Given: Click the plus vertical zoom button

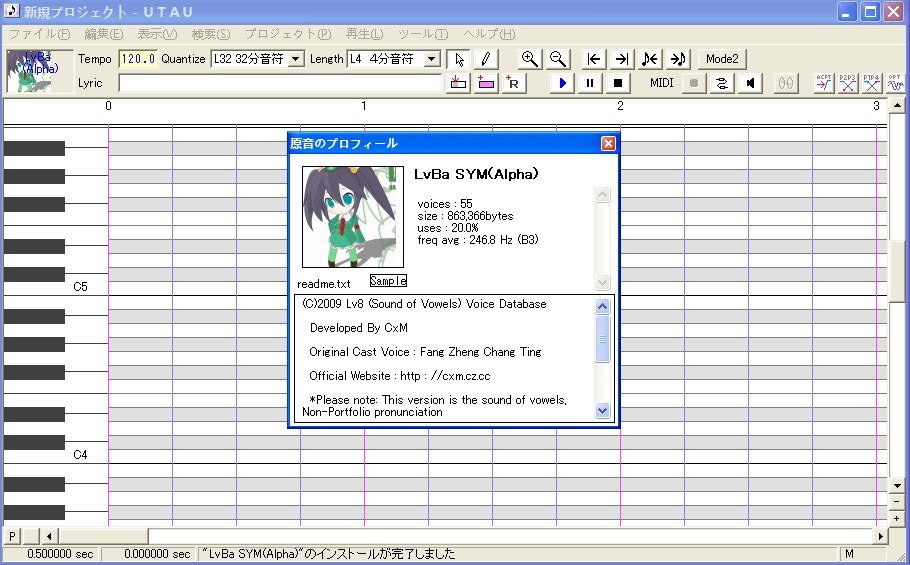Looking at the screenshot, I should 897,518.
